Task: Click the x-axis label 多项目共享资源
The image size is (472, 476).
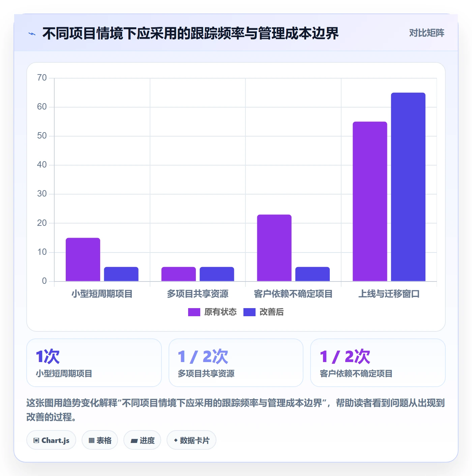Action: (198, 294)
